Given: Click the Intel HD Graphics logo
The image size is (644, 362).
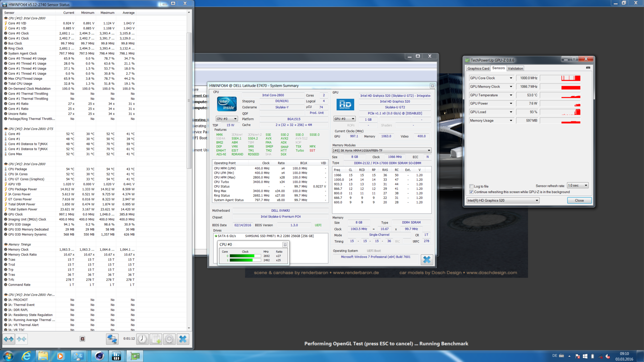Looking at the screenshot, I should [345, 105].
